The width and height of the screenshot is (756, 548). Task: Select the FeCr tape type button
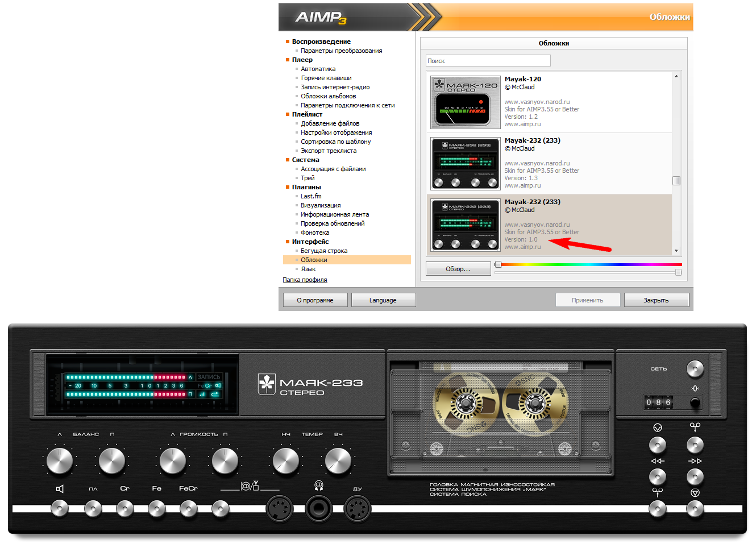(x=189, y=508)
